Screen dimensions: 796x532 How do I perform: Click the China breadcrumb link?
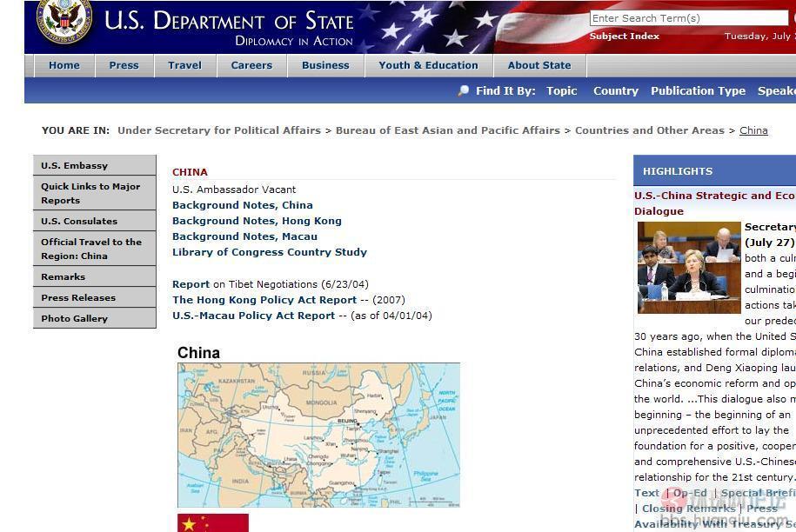[753, 130]
